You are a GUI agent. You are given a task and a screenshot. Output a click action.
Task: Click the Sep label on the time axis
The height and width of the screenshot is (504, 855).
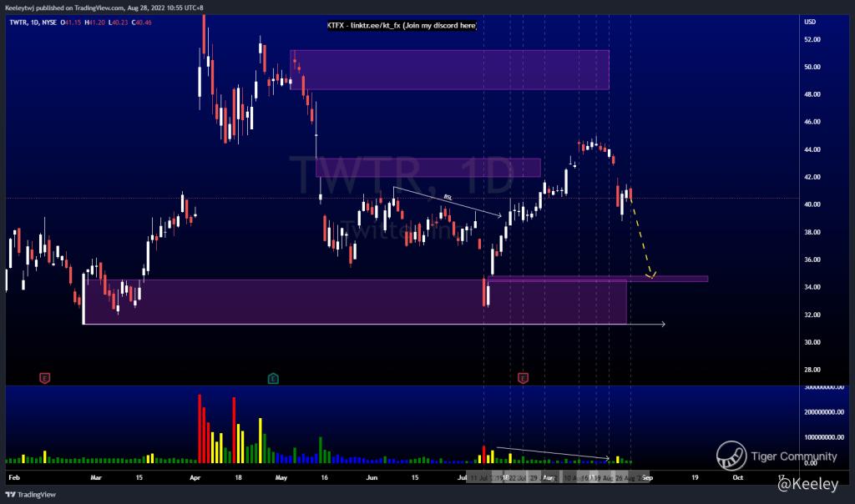[647, 478]
